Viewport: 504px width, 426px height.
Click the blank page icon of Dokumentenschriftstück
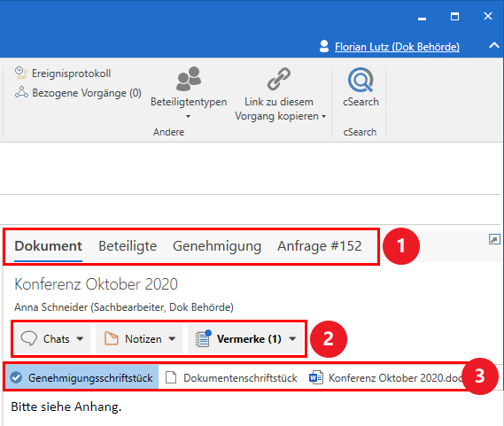pyautogui.click(x=171, y=378)
